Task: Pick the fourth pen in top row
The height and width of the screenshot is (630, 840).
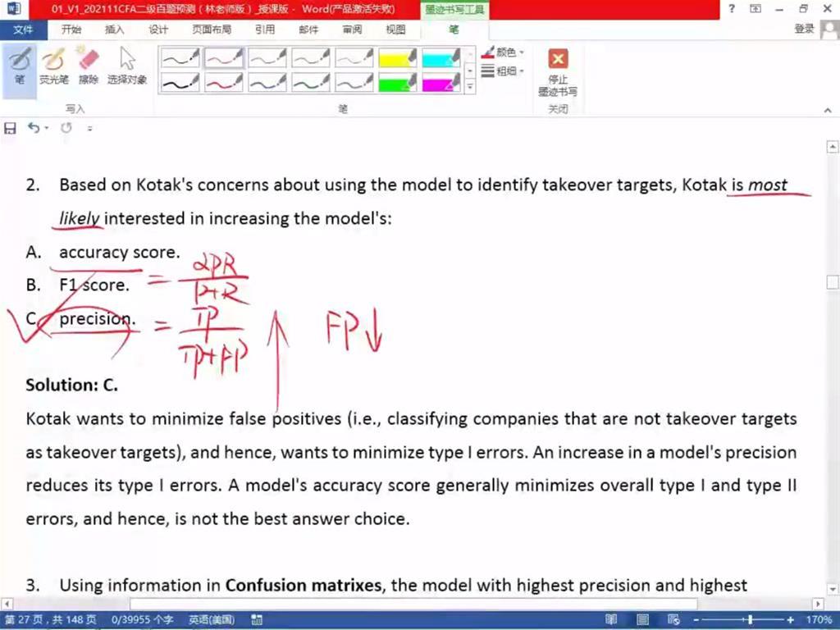Action: 311,58
